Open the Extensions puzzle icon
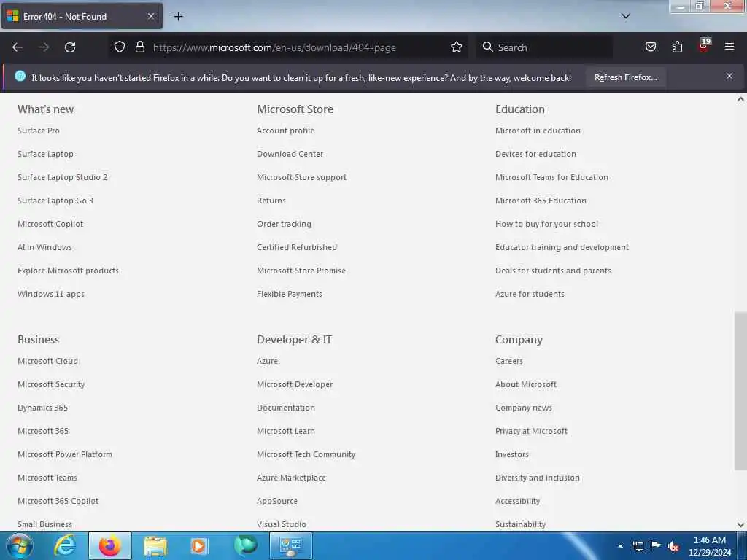 (x=677, y=47)
